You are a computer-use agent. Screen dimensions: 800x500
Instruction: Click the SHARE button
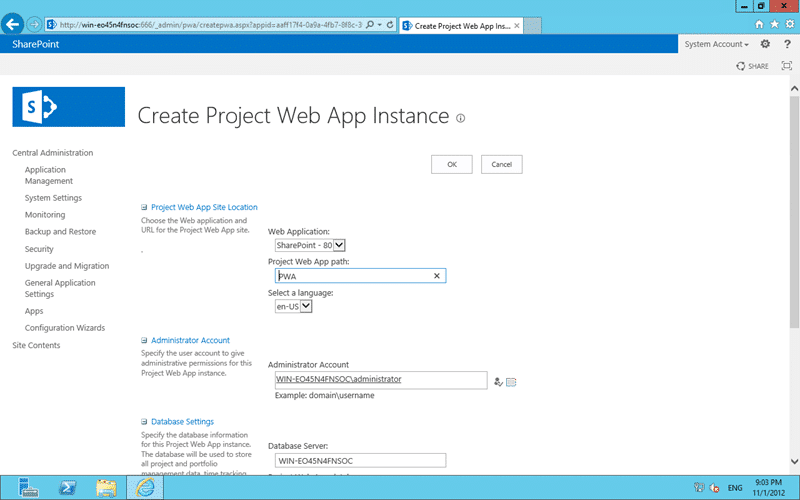pos(752,66)
